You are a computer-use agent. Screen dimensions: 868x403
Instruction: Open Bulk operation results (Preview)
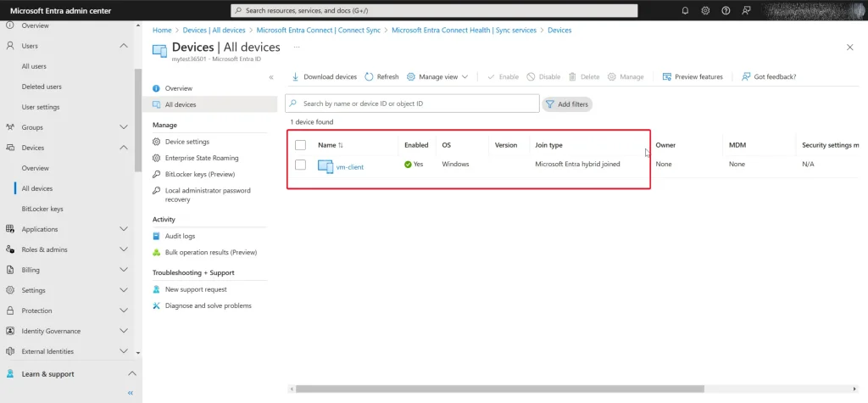point(211,252)
